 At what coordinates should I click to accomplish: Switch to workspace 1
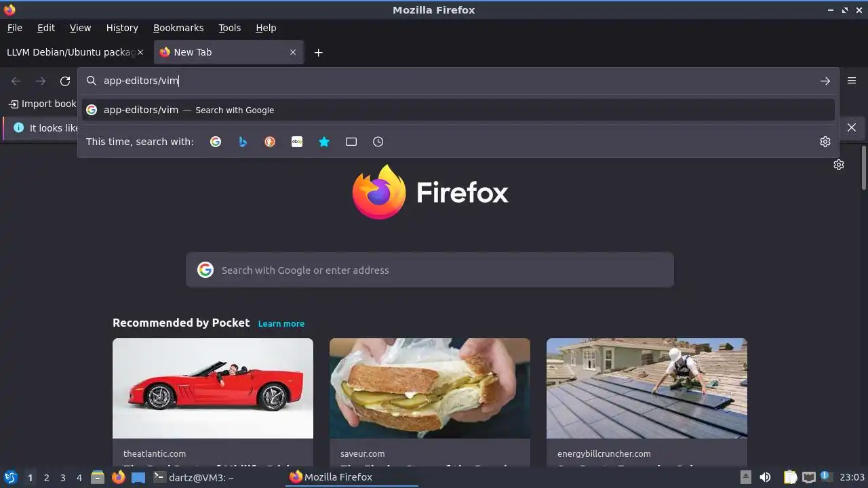coord(30,478)
